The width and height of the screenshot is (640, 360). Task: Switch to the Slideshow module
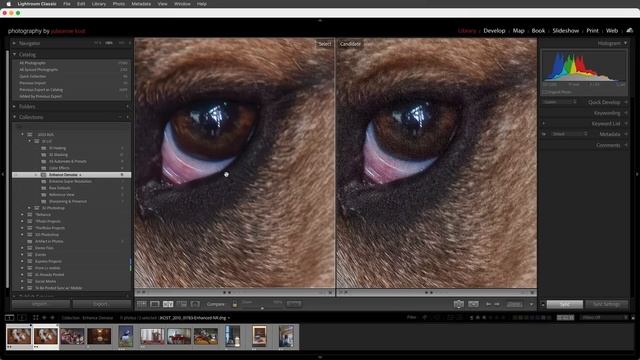point(565,31)
